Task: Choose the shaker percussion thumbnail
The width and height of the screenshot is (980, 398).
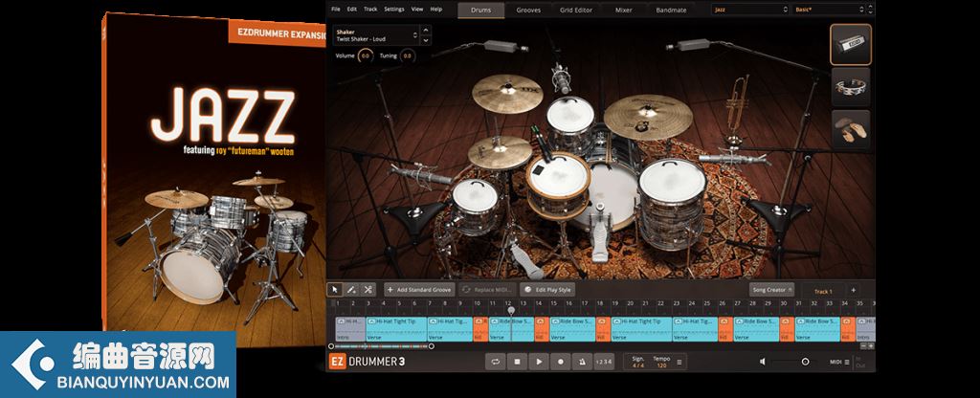Action: click(851, 44)
